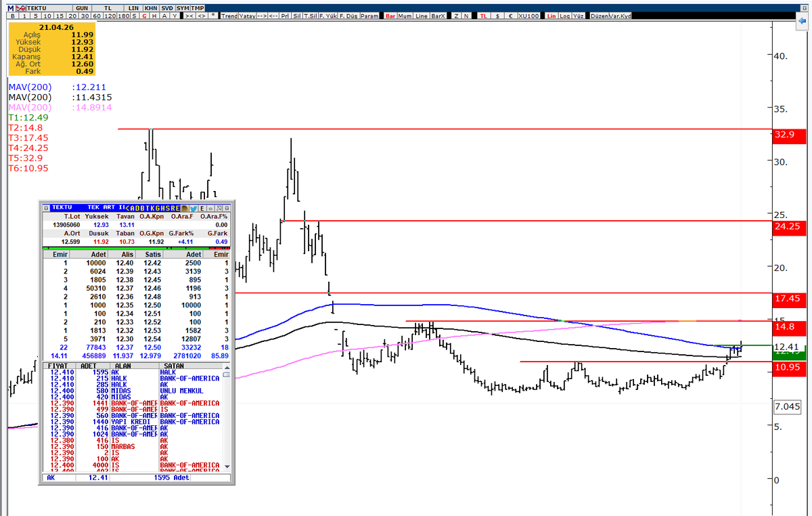The width and height of the screenshot is (812, 516).
Task: Click the Prl parallel line button
Action: 285,16
